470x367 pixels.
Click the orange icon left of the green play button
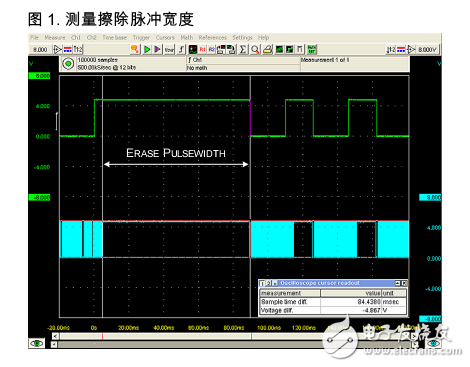coord(135,50)
